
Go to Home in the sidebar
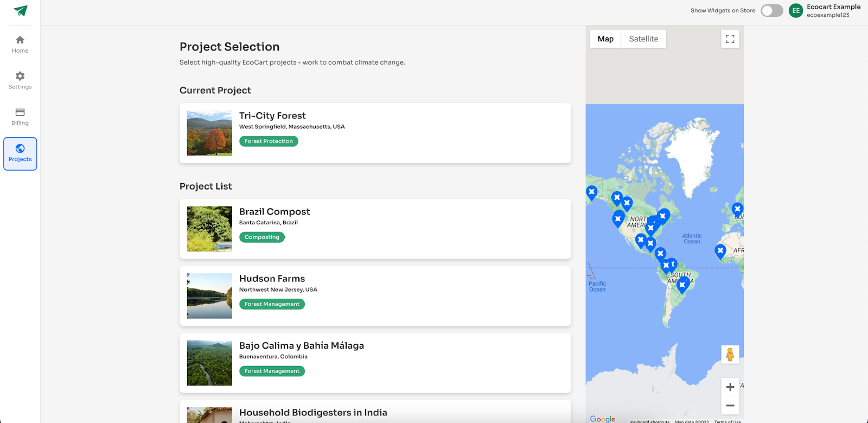[x=20, y=45]
